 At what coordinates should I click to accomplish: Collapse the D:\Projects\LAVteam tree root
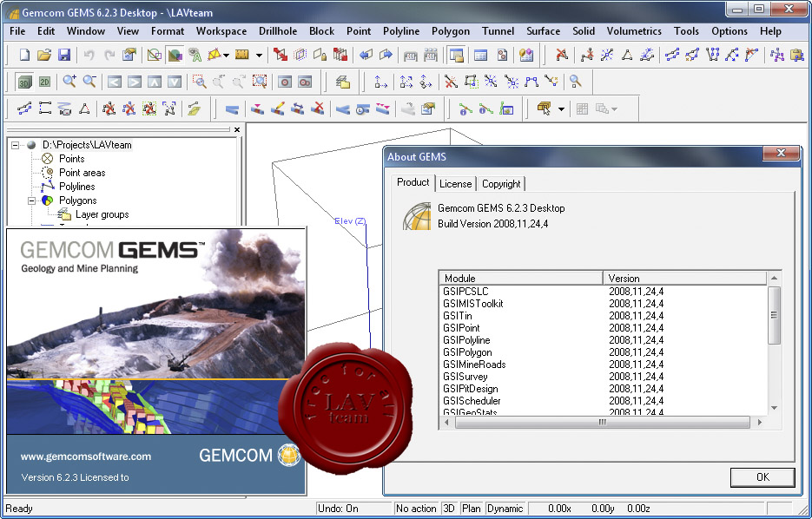[15, 145]
